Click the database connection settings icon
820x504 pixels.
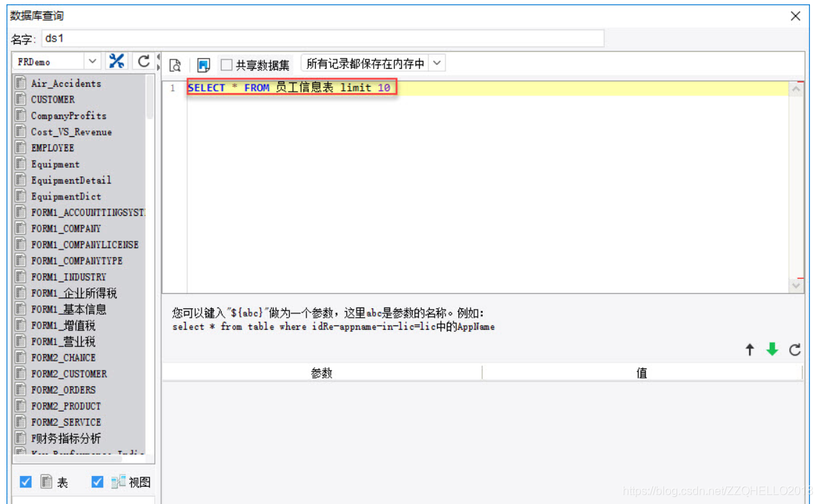(x=116, y=61)
